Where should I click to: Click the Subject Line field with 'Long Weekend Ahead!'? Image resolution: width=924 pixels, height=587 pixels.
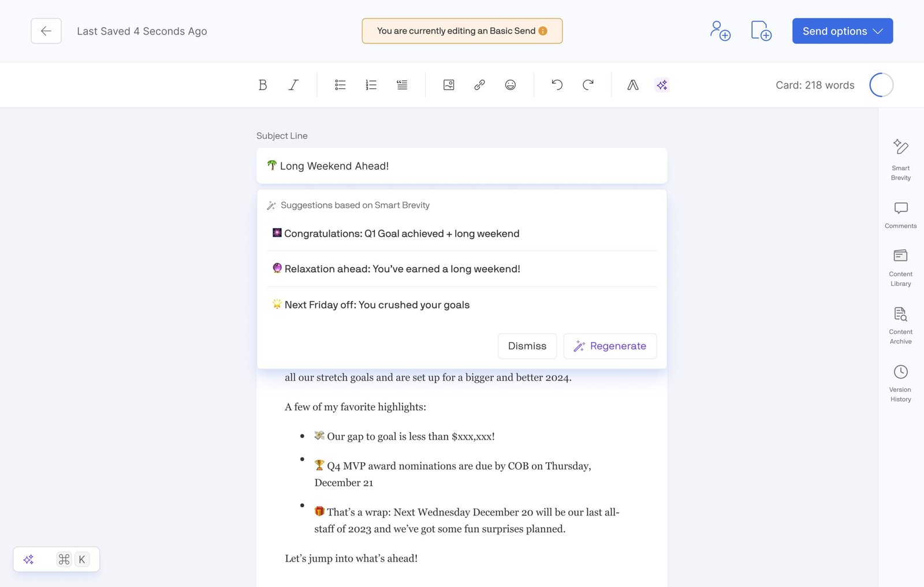(x=462, y=166)
